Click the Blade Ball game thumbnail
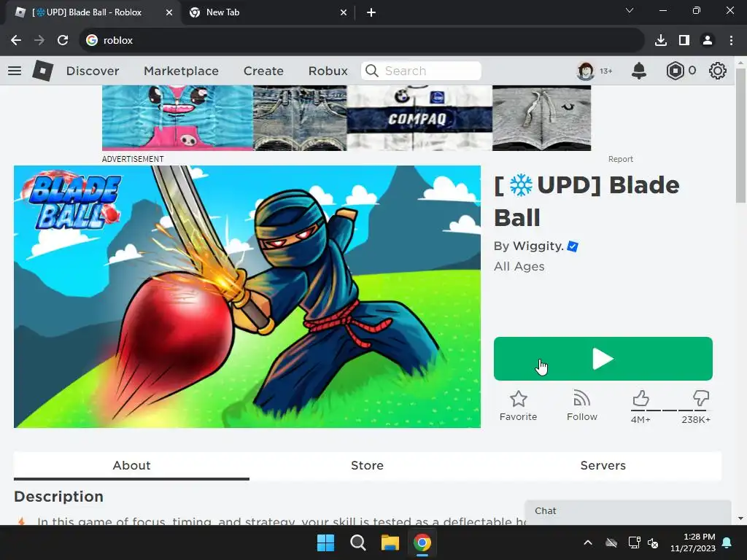This screenshot has width=747, height=560. [x=247, y=297]
